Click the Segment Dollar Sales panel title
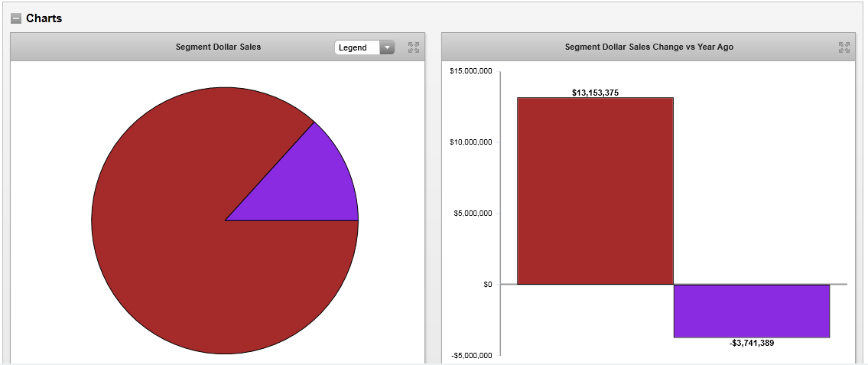The height and width of the screenshot is (365, 868). pyautogui.click(x=218, y=47)
